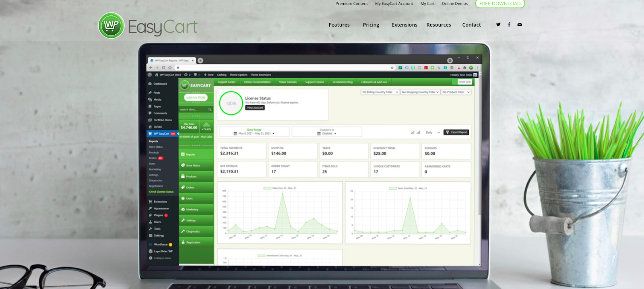
Task: Open the Premium Content link
Action: 352,4
